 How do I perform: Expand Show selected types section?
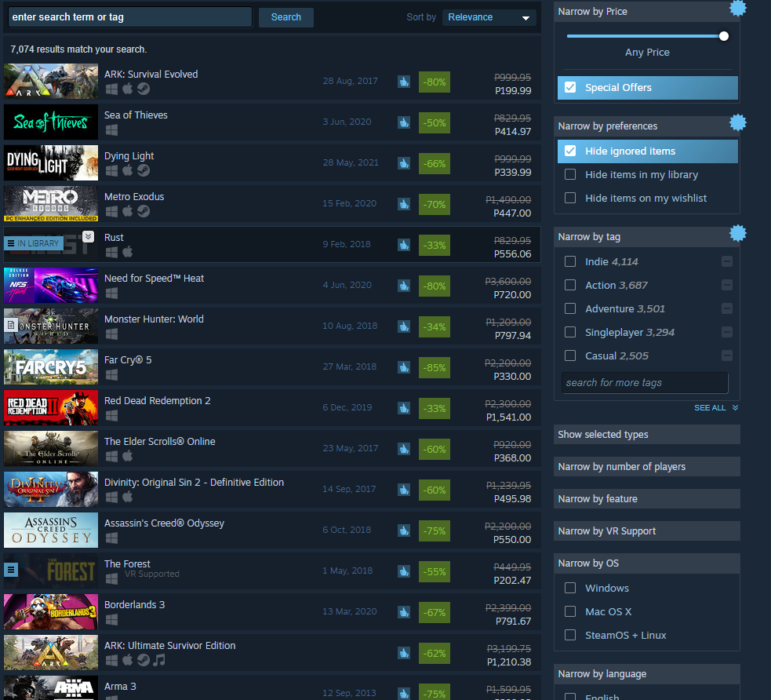(x=646, y=435)
